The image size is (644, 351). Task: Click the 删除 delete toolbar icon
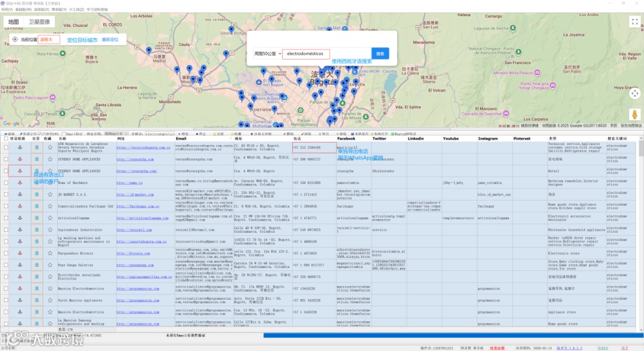[x=289, y=134]
